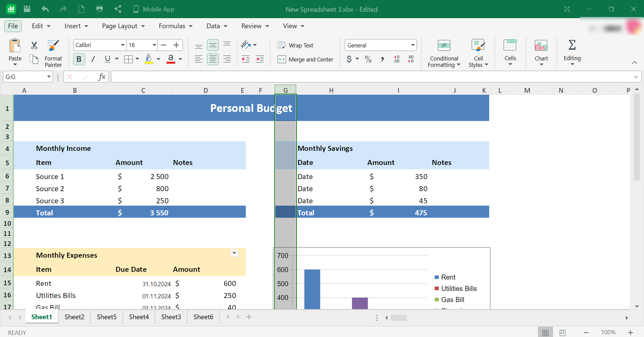Screen dimensions: 644x337
Task: Click the Redo arrow icon
Action: (x=63, y=9)
